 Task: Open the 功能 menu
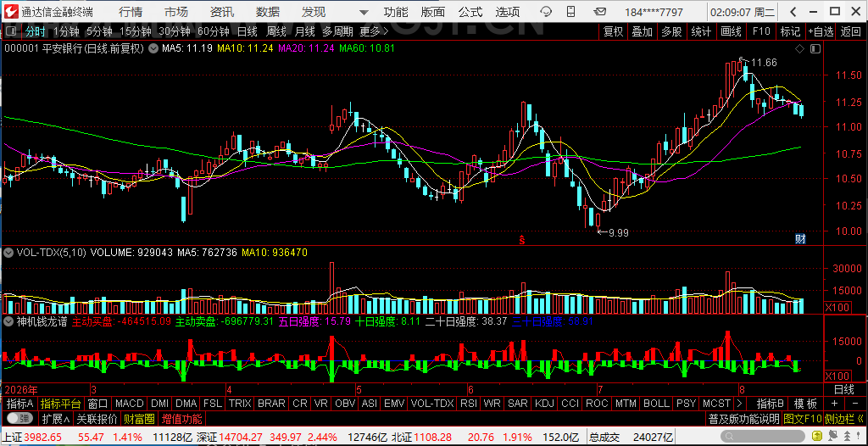coord(396,12)
